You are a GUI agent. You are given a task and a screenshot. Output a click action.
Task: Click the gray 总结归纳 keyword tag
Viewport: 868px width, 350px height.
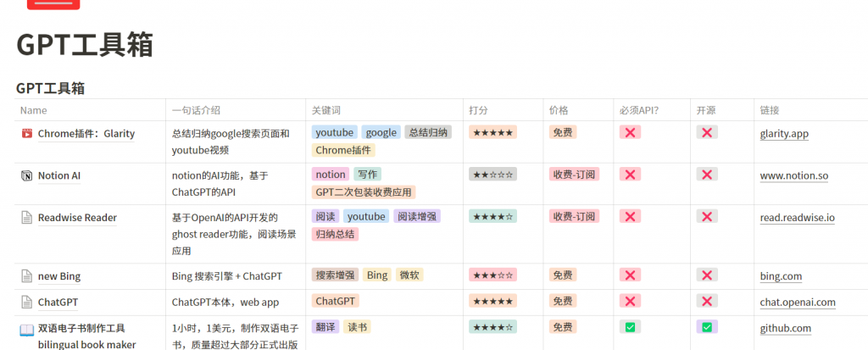[x=428, y=132]
